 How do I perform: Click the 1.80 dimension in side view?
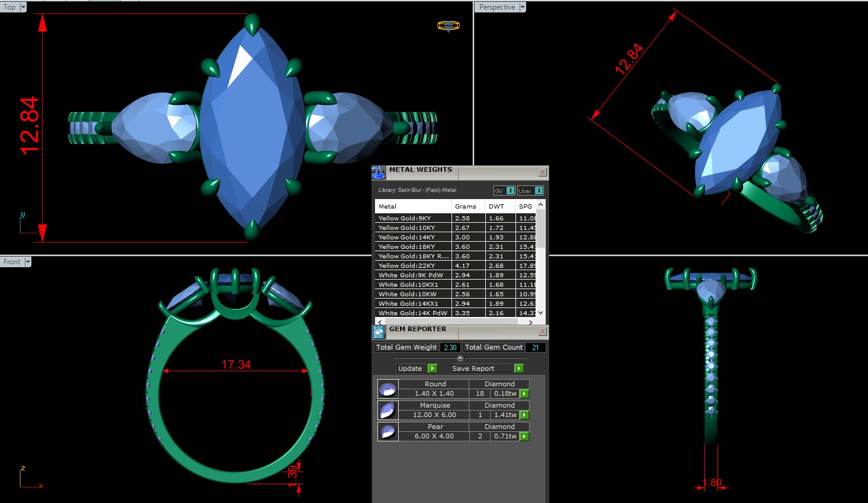[712, 482]
